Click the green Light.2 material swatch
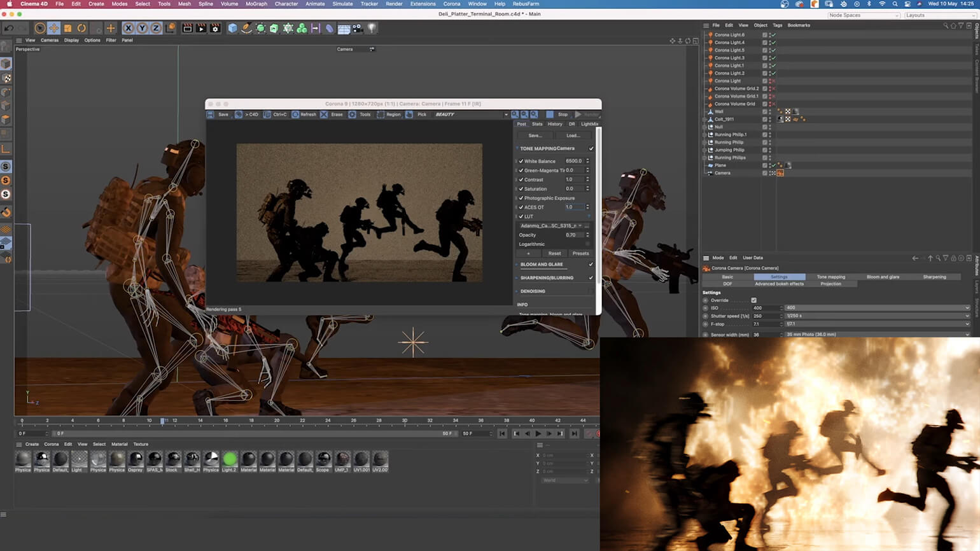The image size is (980, 551). [230, 459]
